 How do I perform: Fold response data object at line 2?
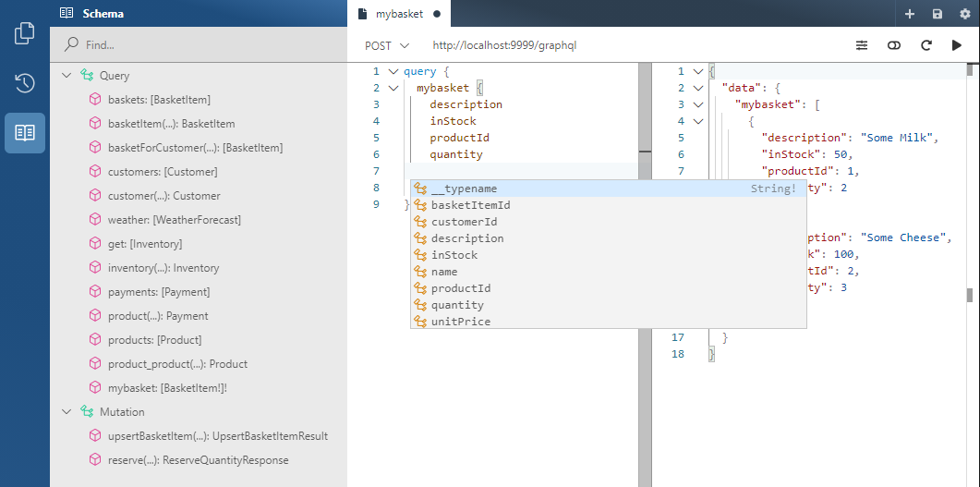699,88
